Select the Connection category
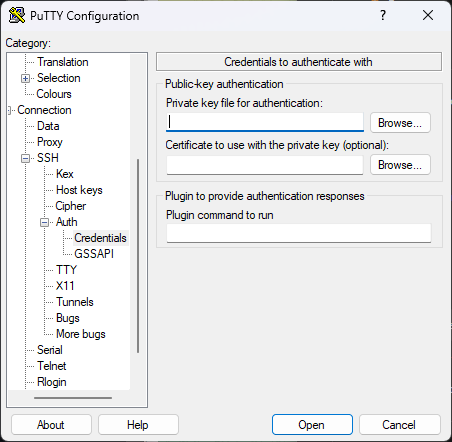 (44, 110)
